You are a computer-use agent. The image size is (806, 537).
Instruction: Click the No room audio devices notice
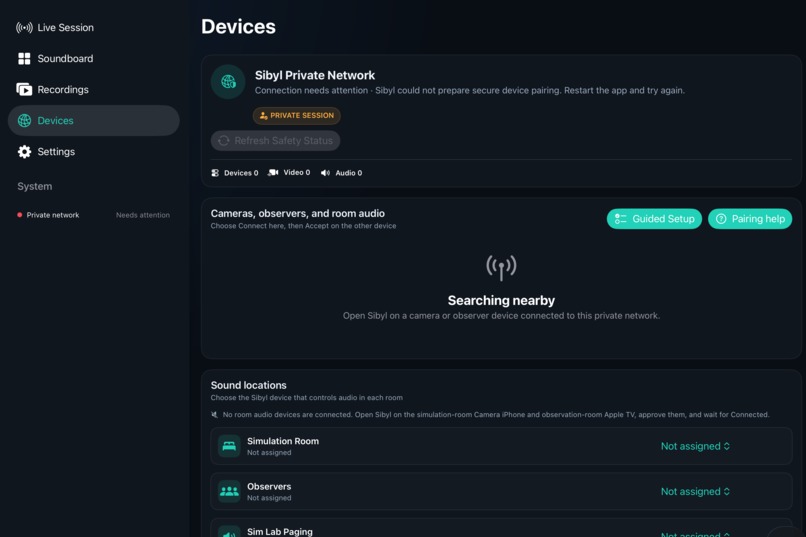pos(496,415)
